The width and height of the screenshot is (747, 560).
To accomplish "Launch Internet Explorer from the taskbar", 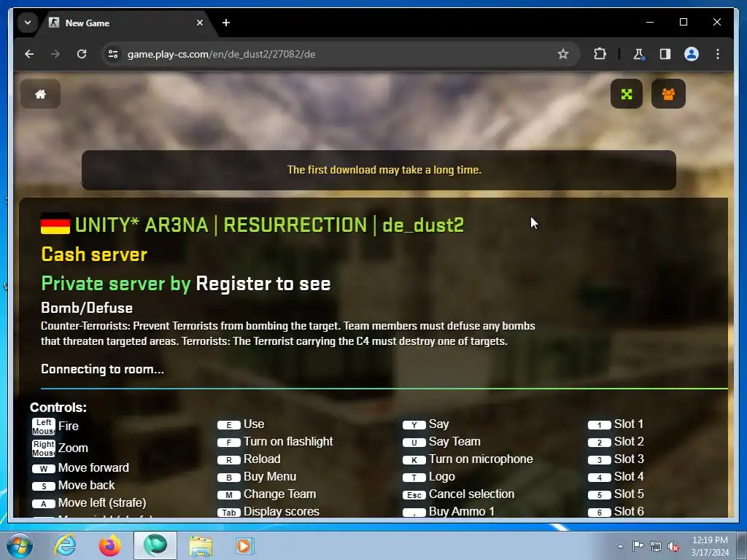I will point(65,545).
